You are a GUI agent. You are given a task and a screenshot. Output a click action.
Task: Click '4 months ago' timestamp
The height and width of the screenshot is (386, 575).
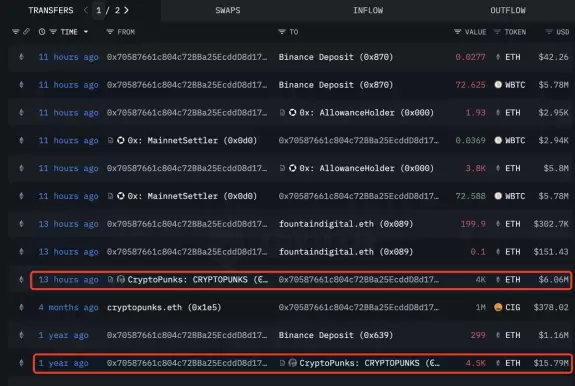68,307
